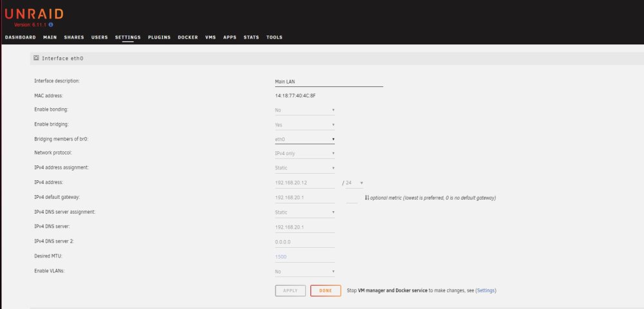Click the MAC address value 14:18:77:40:4C:8F
Screen dimensions: 644x309
pyautogui.click(x=296, y=96)
